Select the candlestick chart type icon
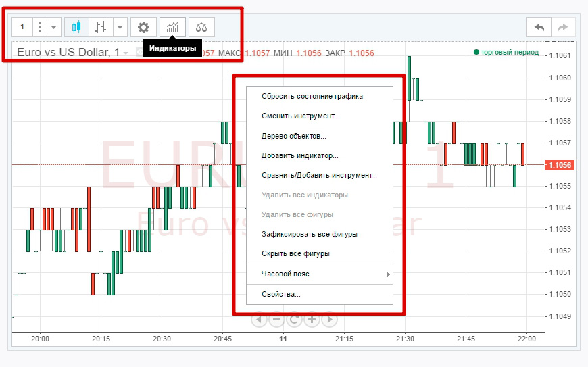This screenshot has height=367, width=588. 76,27
